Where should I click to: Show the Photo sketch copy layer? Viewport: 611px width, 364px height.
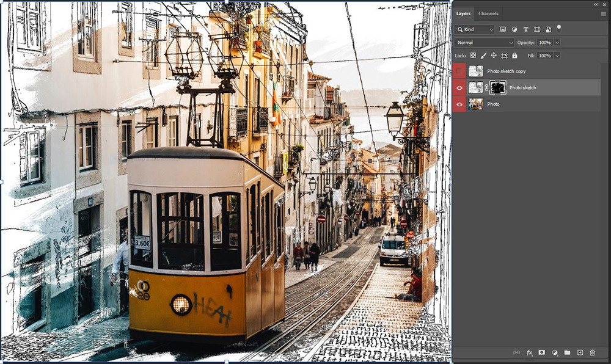tap(459, 71)
